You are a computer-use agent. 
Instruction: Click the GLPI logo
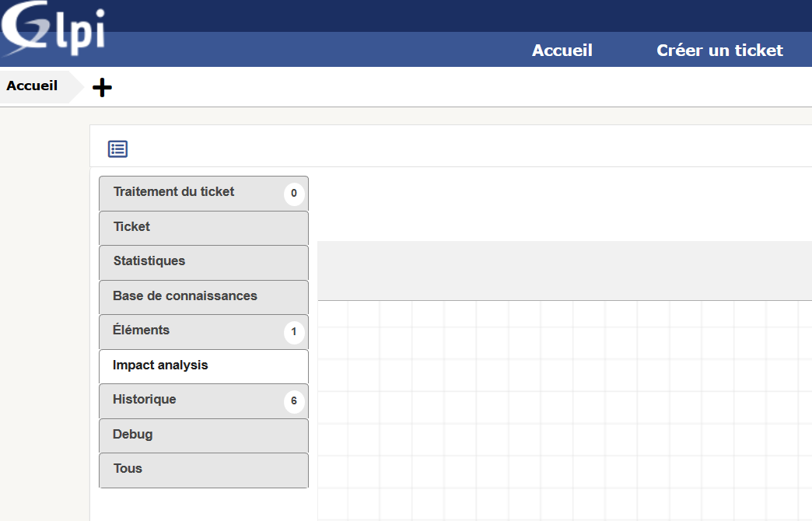(x=54, y=29)
